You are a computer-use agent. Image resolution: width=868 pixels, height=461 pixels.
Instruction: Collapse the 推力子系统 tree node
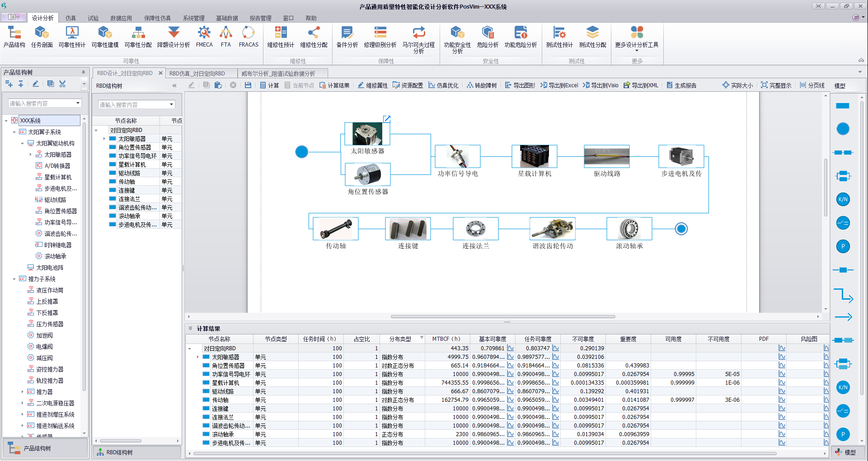(x=14, y=279)
